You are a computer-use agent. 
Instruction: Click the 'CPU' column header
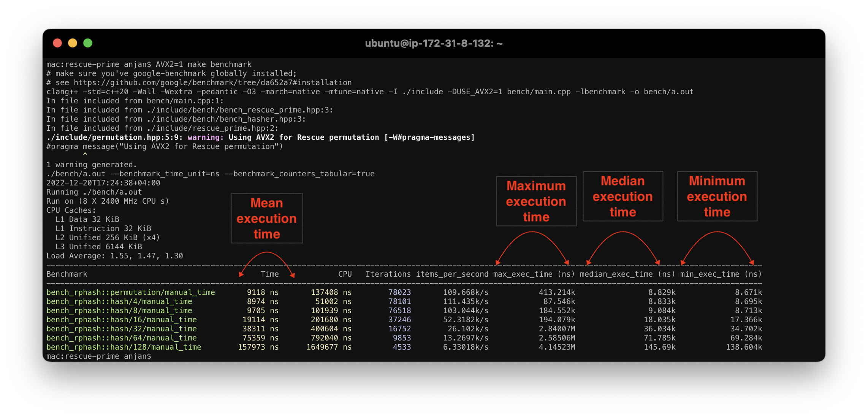(345, 274)
